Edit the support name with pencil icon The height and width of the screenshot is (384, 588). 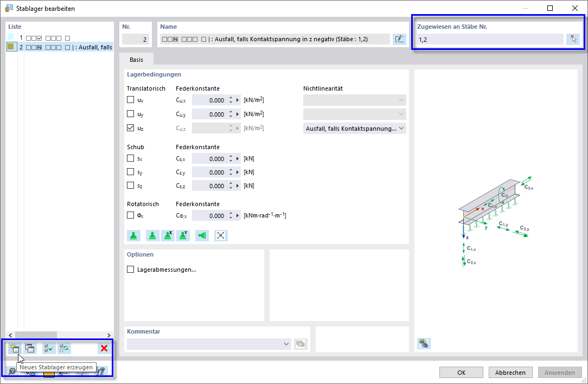pos(399,39)
